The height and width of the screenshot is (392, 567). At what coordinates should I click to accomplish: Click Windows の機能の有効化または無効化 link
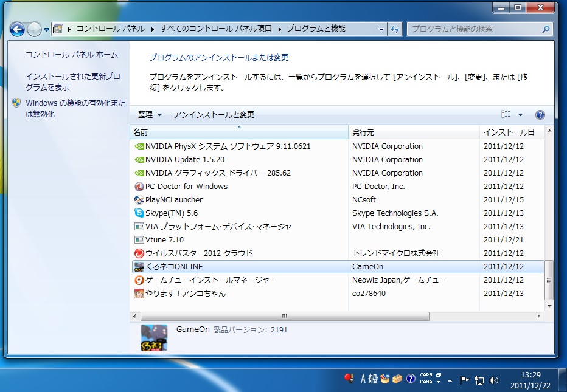coord(75,108)
